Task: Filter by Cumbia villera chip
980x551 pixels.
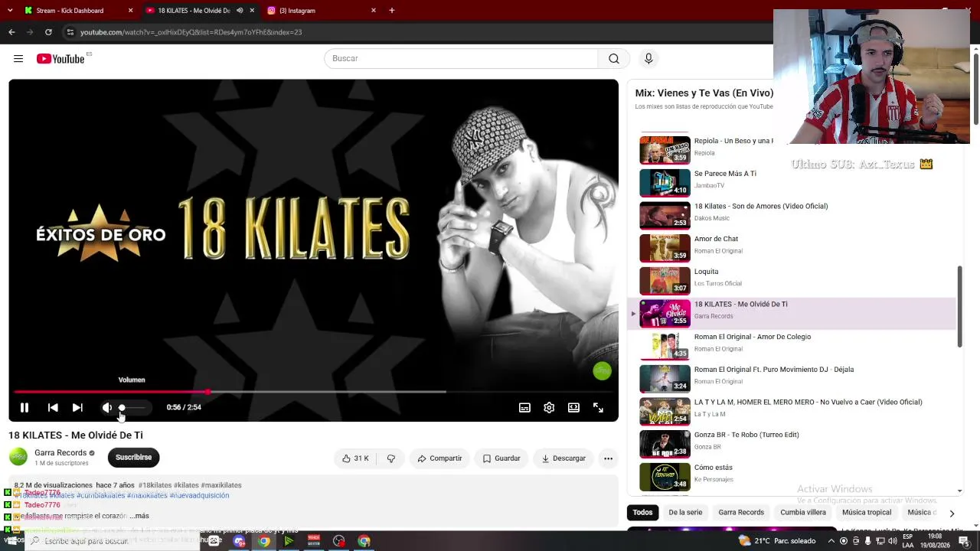Action: [803, 513]
